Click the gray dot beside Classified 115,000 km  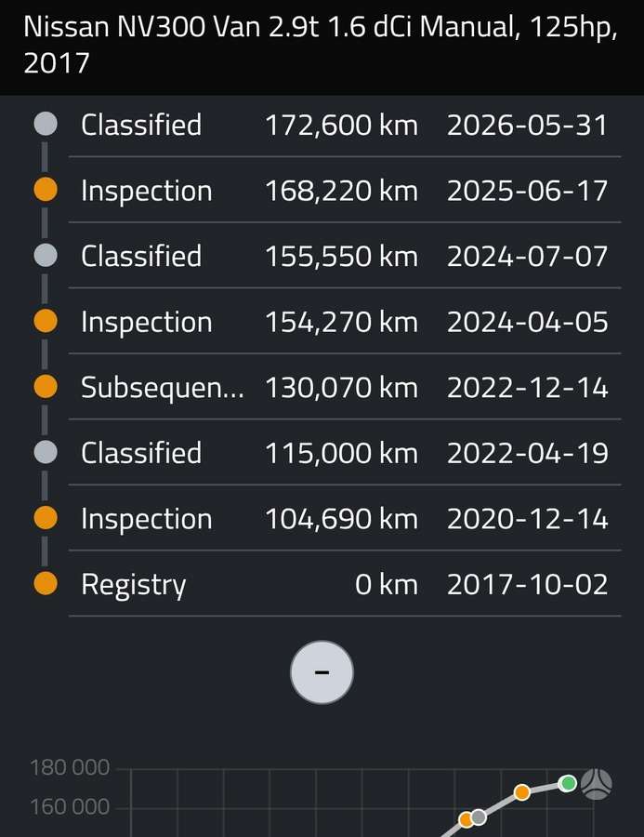46,452
